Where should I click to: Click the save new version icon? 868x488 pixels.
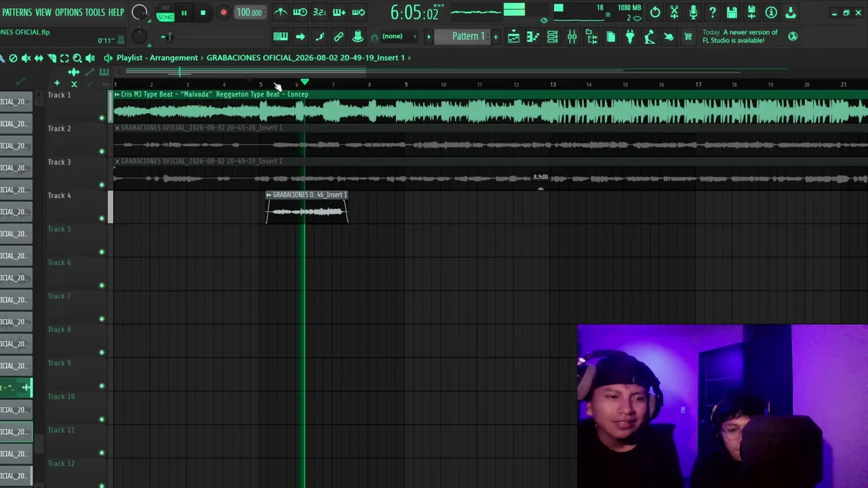(751, 12)
